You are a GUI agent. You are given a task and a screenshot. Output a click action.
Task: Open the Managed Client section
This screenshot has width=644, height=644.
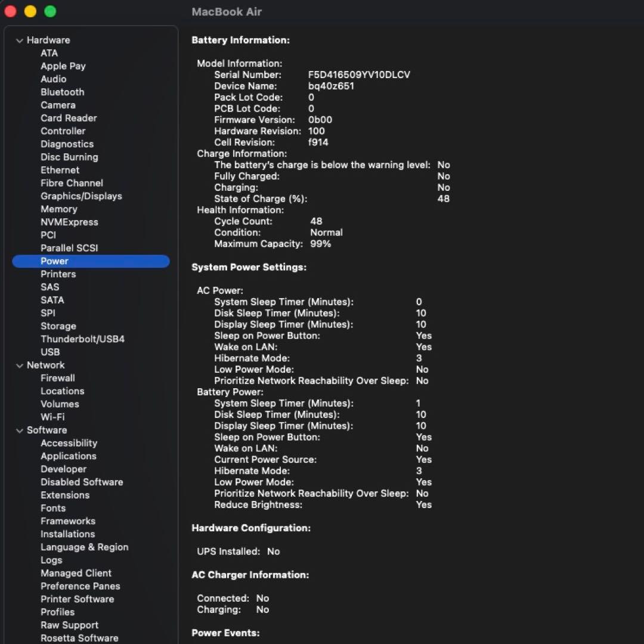76,573
